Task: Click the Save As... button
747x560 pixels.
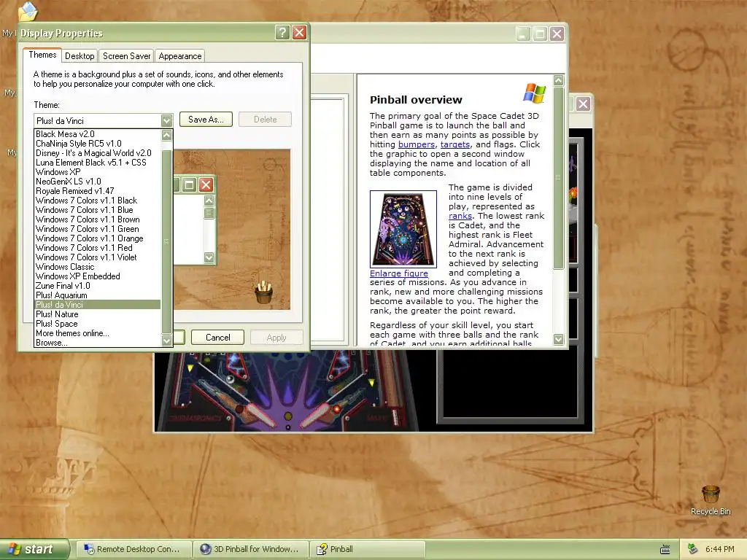Action: 206,120
